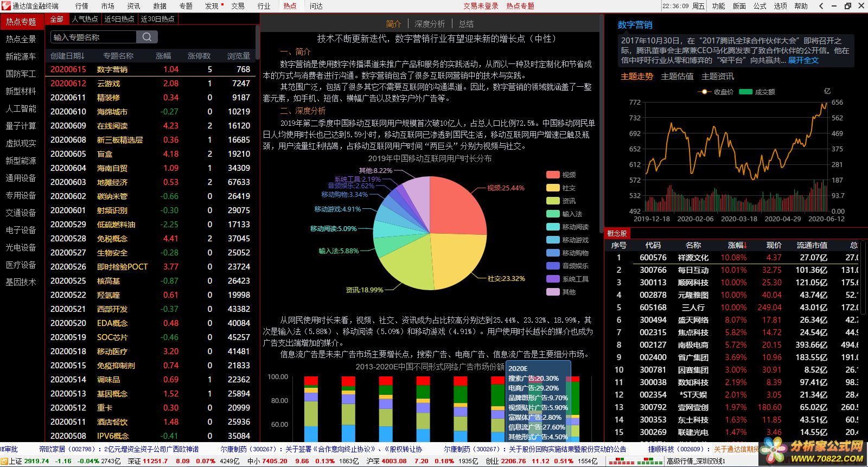Open the 行情 menu
Image resolution: width=868 pixels, height=467 pixels.
82,6
